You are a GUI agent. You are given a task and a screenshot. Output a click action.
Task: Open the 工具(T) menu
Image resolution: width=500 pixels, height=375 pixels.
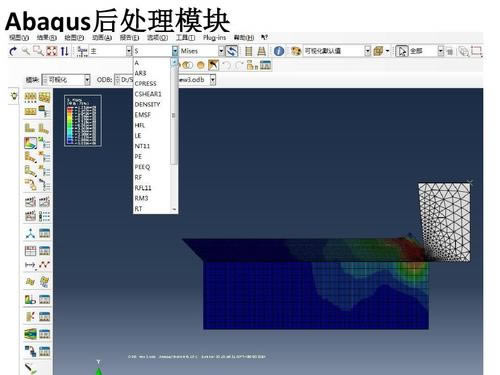coord(185,38)
